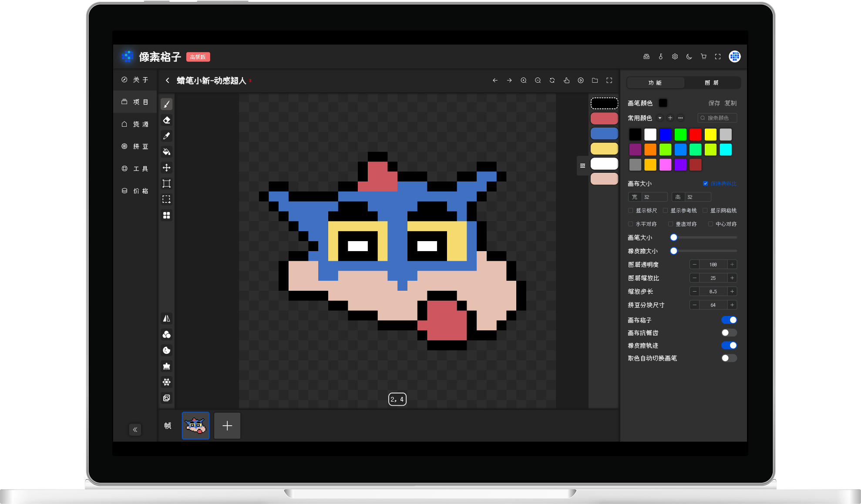This screenshot has width=861, height=504.
Task: Open the folder icon in canvas toolbar
Action: (x=595, y=81)
